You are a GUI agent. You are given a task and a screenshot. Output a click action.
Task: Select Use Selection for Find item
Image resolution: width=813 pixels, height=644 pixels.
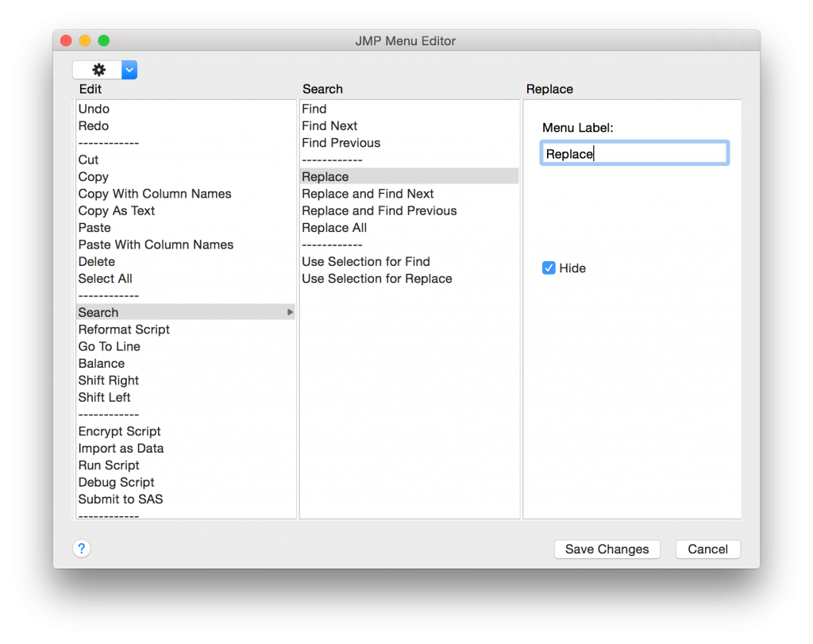[x=365, y=262]
